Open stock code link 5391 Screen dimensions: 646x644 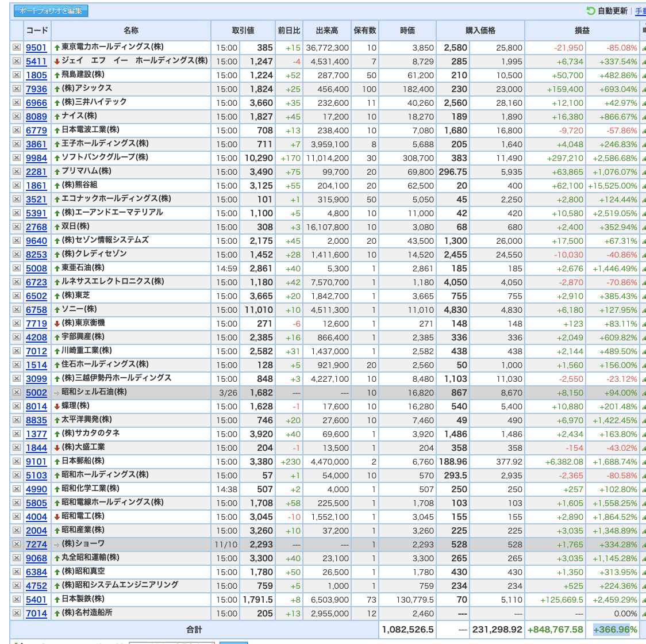coord(36,213)
